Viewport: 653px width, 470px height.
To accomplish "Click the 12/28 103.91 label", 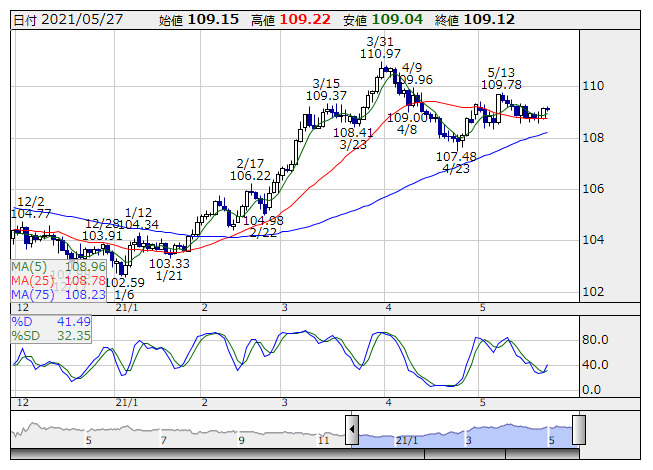I will point(102,229).
